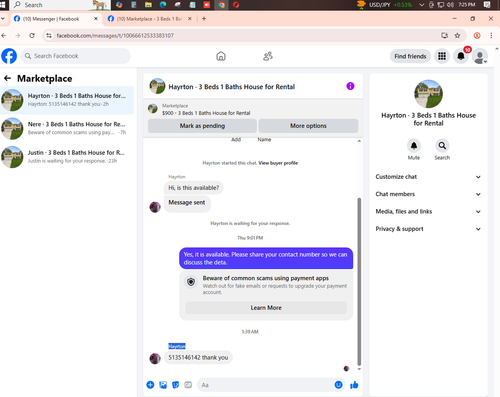Open a new browser tab

pos(204,19)
